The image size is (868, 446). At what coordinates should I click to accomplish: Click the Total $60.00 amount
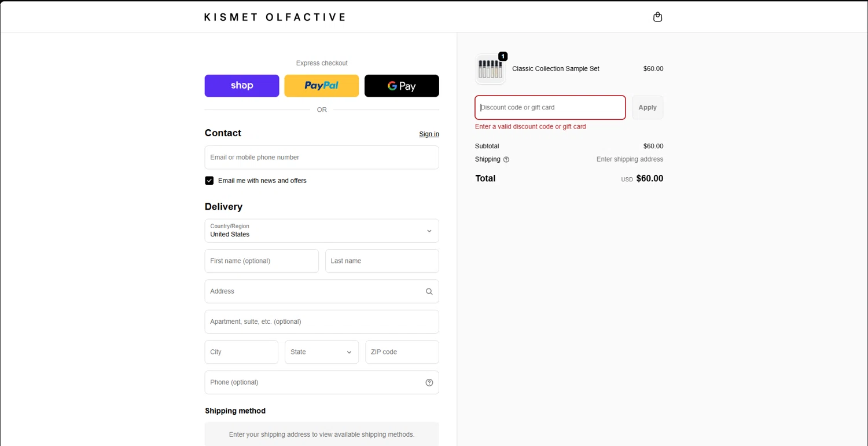(650, 178)
